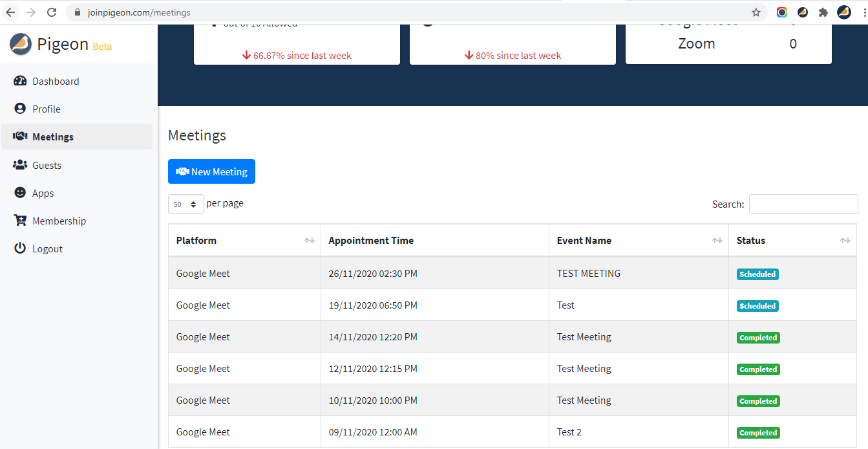Reload the page

pyautogui.click(x=52, y=12)
